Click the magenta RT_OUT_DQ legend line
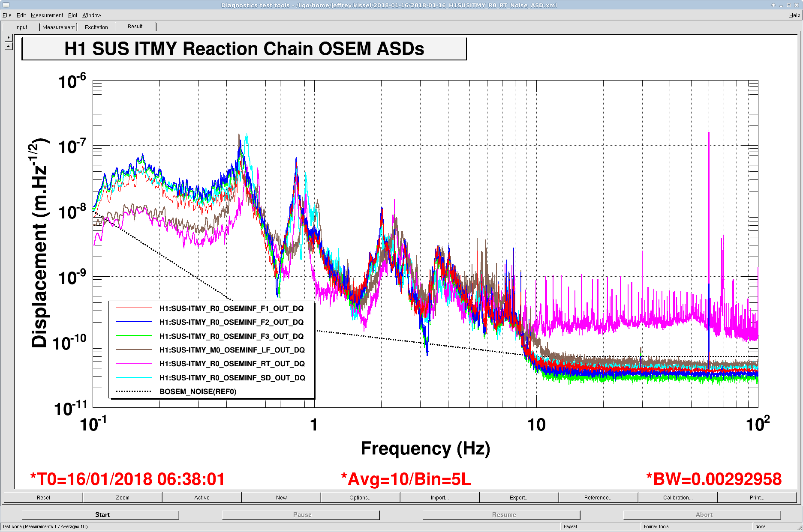This screenshot has height=532, width=803. coord(134,364)
